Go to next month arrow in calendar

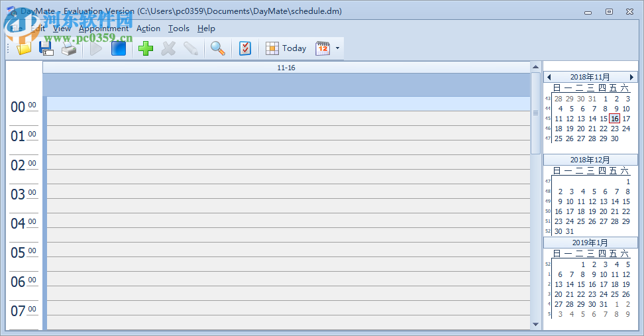tap(631, 77)
